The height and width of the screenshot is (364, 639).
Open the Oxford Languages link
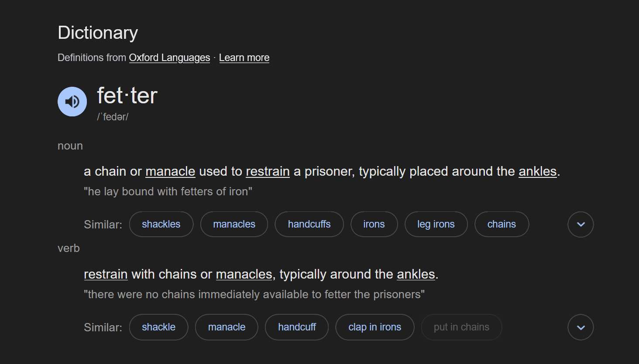tap(169, 58)
